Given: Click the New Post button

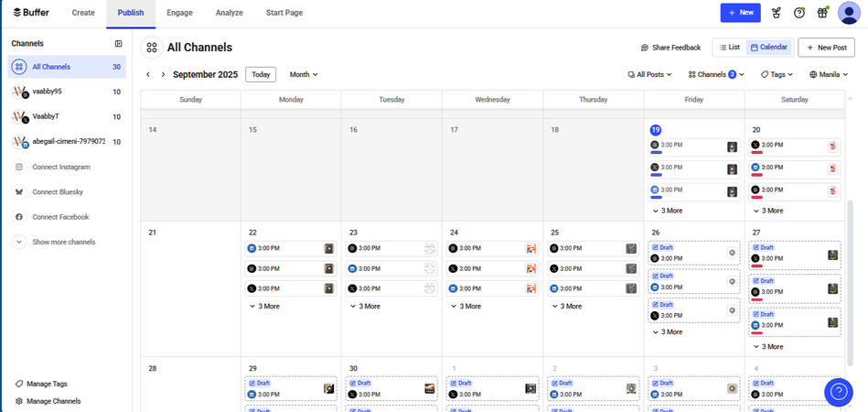Looking at the screenshot, I should 826,48.
